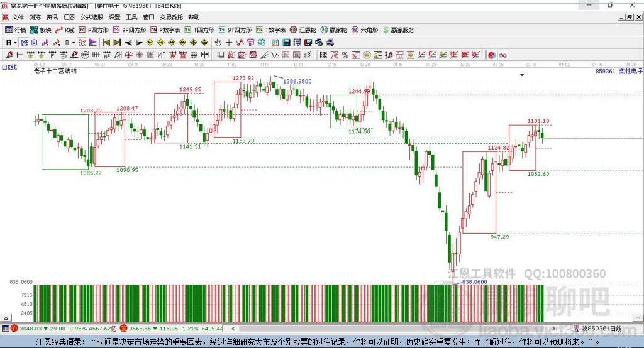The width and height of the screenshot is (644, 348).
Task: Select the circular target tool icon
Action: [x=128, y=55]
